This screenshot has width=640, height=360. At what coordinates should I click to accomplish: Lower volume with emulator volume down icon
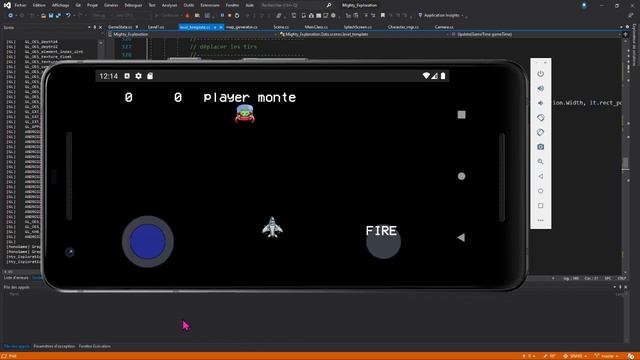540,103
